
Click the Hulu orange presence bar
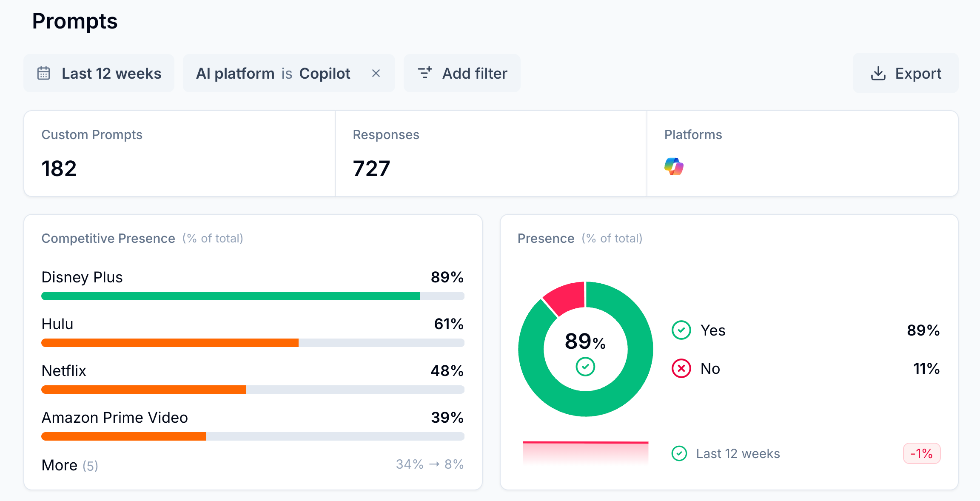[x=170, y=343]
